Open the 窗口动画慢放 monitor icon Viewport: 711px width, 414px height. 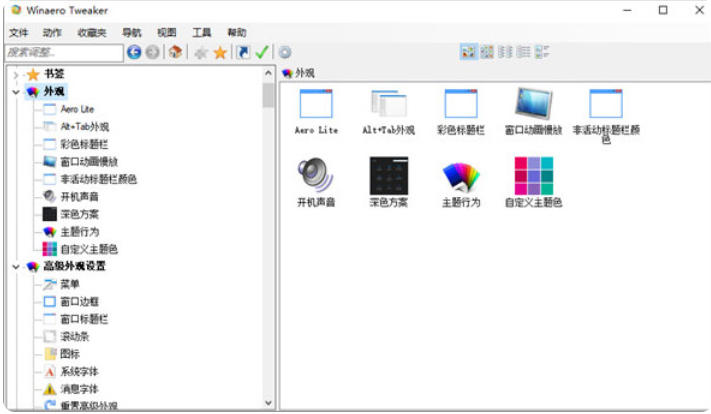(x=533, y=104)
